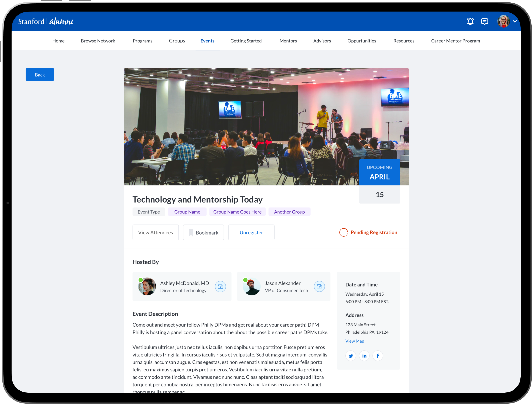Click the Stanford alumni logo

[x=46, y=21]
